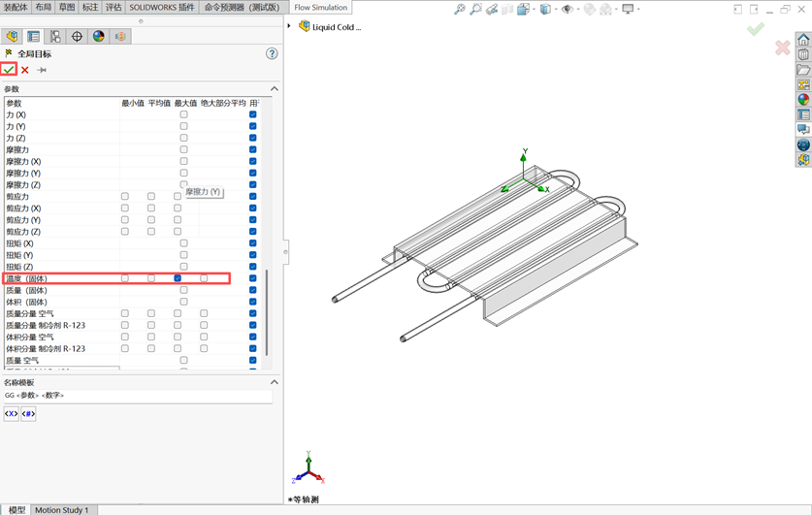Open Appearances color ball in task pane

click(803, 99)
